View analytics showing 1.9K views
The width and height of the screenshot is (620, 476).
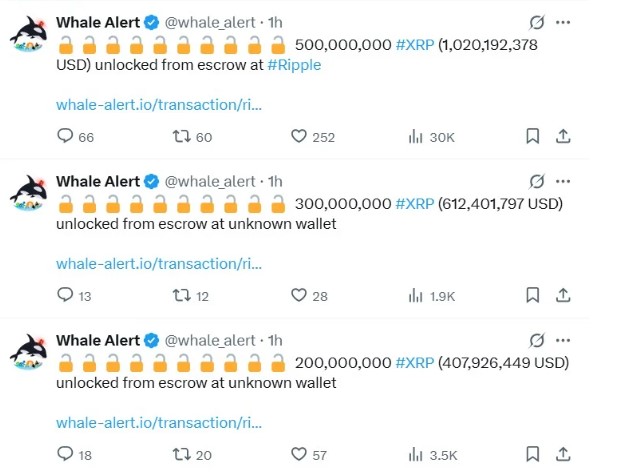(432, 296)
